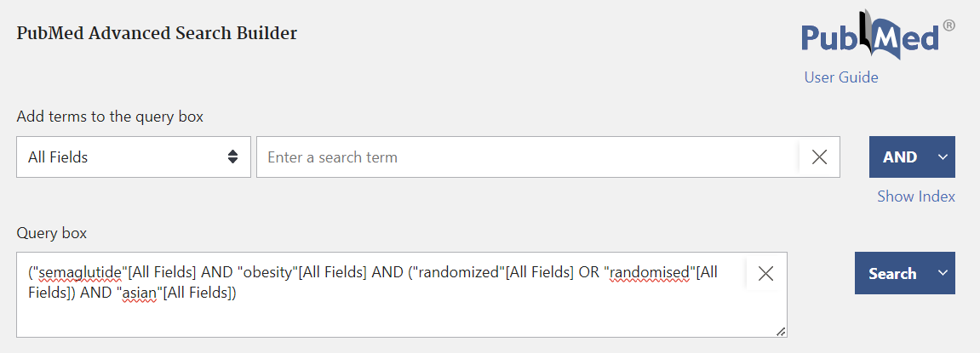The width and height of the screenshot is (980, 353).
Task: Open the All Fields selector dropdown
Action: point(133,157)
